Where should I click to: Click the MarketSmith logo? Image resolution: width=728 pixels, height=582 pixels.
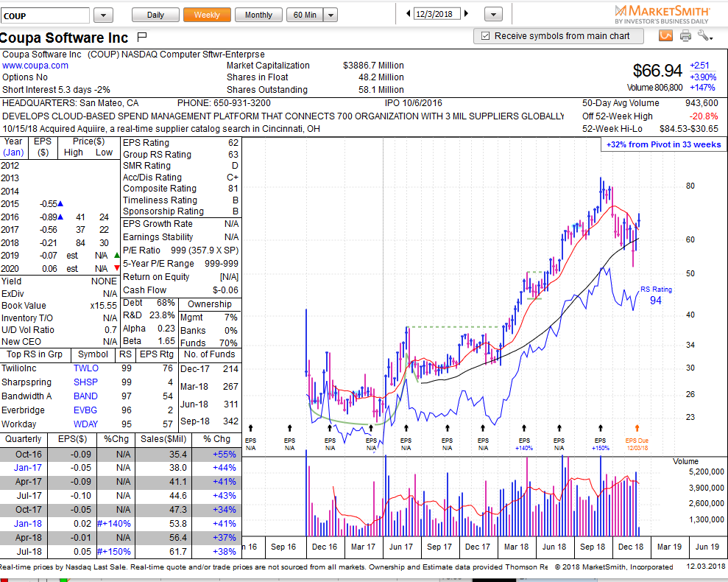point(662,14)
